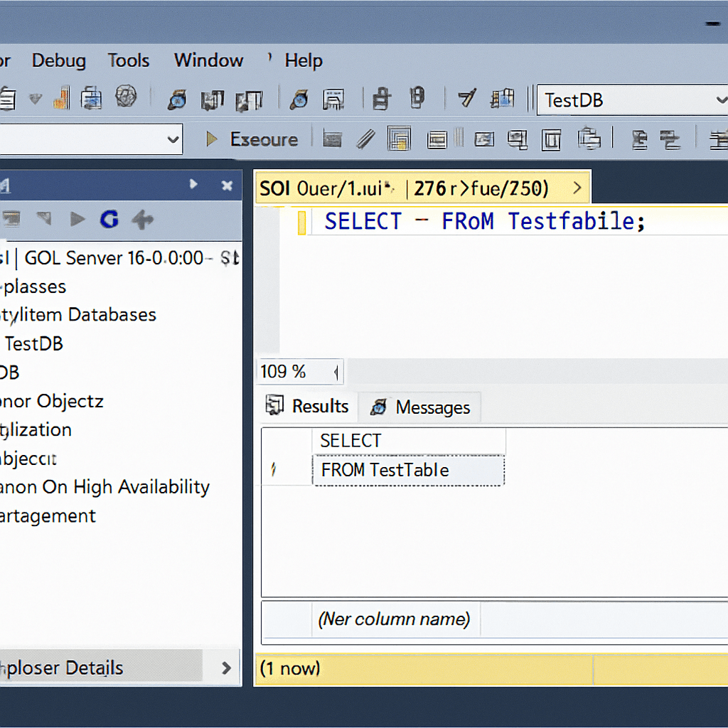The height and width of the screenshot is (728, 728).
Task: Click the blue refresh G icon
Action: [x=109, y=219]
